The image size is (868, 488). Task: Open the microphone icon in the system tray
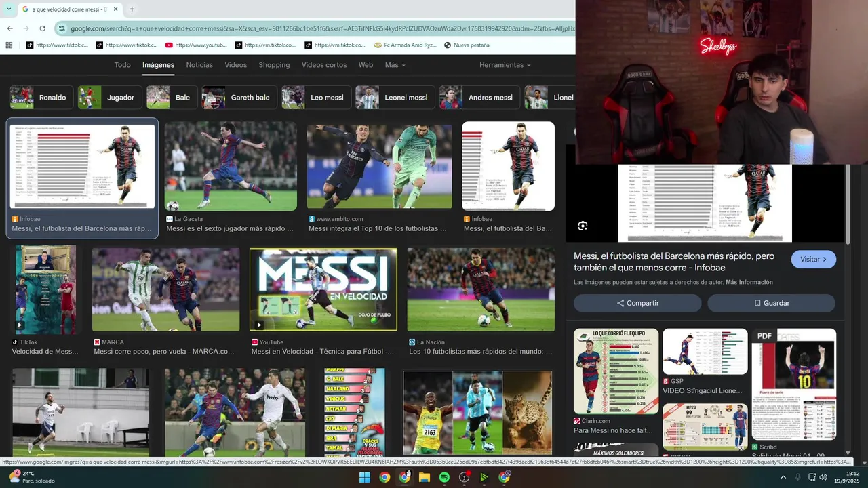pos(797,477)
